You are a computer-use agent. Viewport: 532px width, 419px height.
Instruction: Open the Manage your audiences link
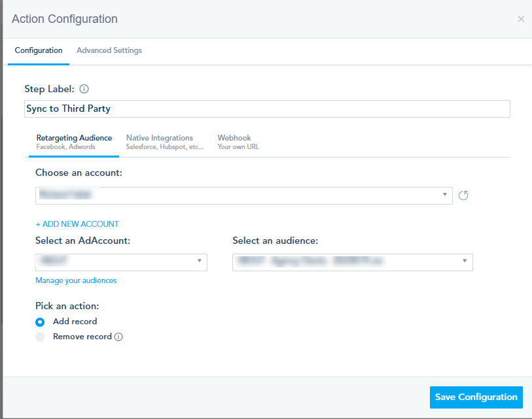pos(76,280)
